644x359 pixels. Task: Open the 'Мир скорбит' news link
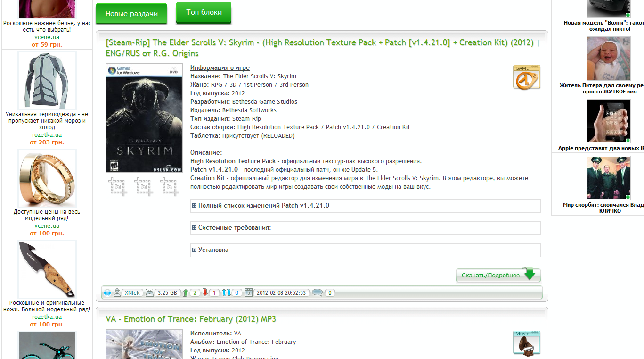603,208
